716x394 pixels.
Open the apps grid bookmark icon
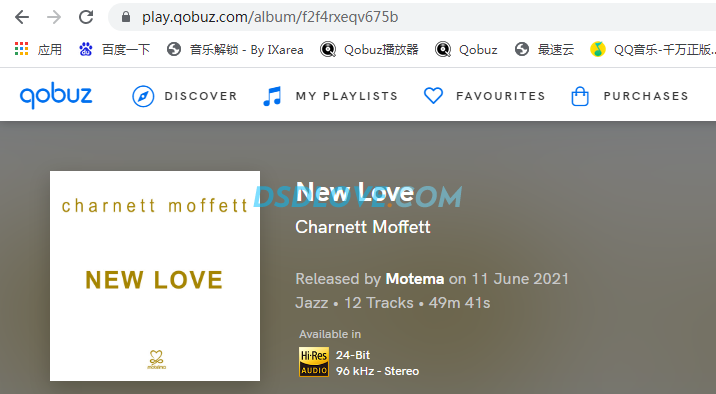[x=21, y=49]
